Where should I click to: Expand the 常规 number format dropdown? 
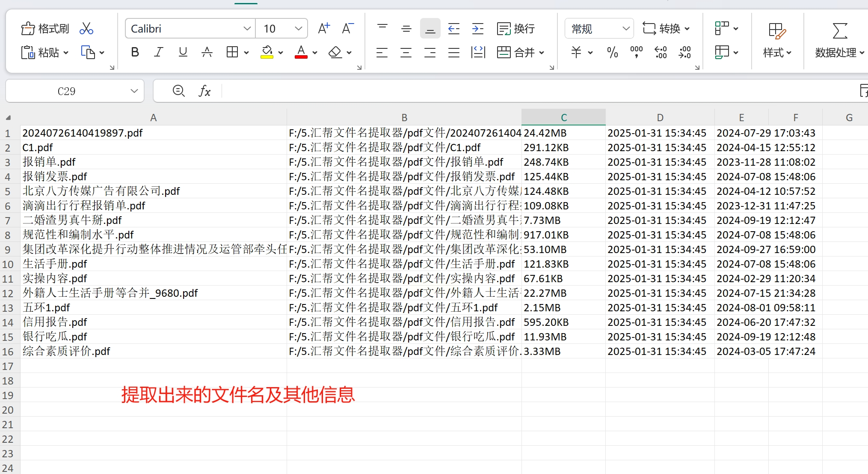pos(626,29)
